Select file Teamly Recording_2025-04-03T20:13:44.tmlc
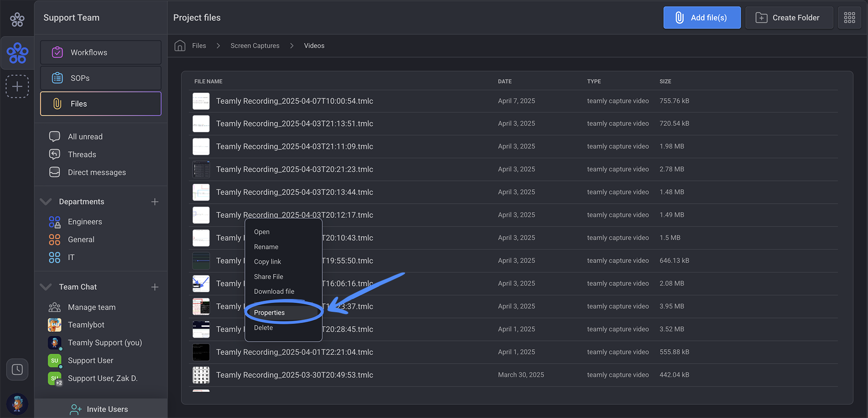The width and height of the screenshot is (868, 418). (294, 192)
